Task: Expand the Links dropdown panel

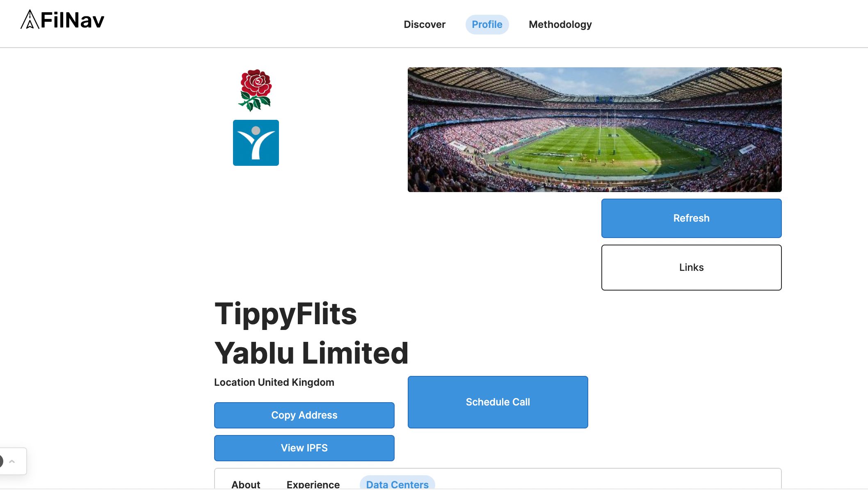Action: (692, 267)
